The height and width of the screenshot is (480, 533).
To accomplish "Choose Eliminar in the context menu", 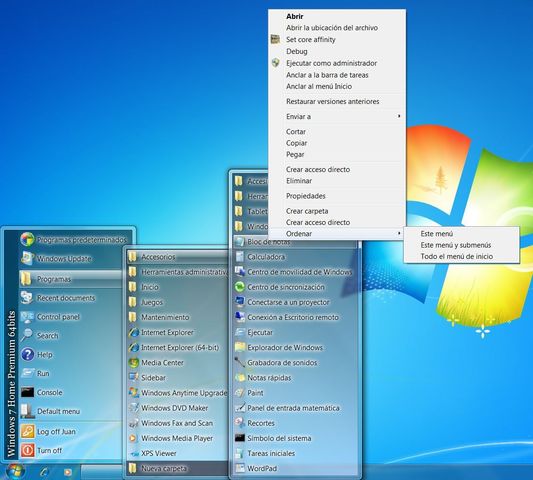I will pyautogui.click(x=337, y=181).
